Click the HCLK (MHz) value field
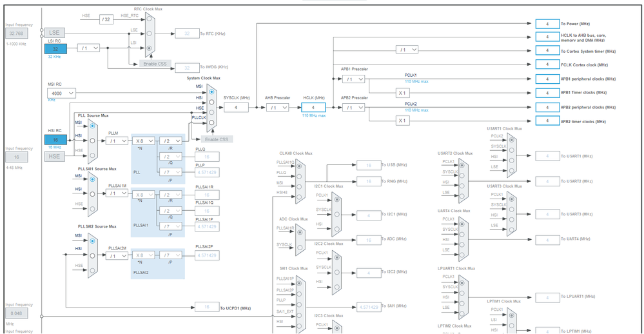This screenshot has width=644, height=334. (x=313, y=108)
